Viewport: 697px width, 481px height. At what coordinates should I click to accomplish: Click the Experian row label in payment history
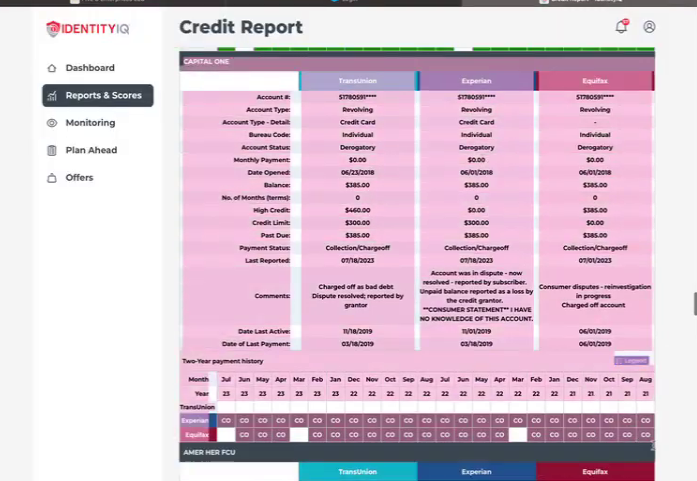pyautogui.click(x=194, y=421)
